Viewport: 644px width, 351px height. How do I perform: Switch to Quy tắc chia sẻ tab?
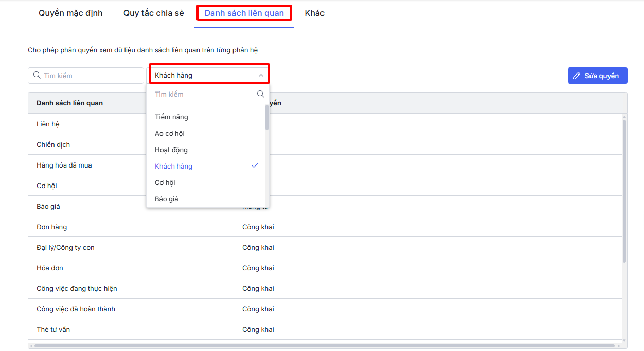(153, 13)
